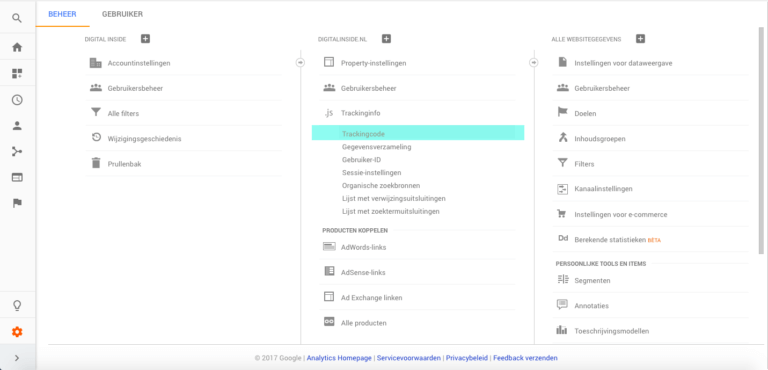The height and width of the screenshot is (370, 768).
Task: Open the Trackingcode menu item
Action: pos(418,133)
